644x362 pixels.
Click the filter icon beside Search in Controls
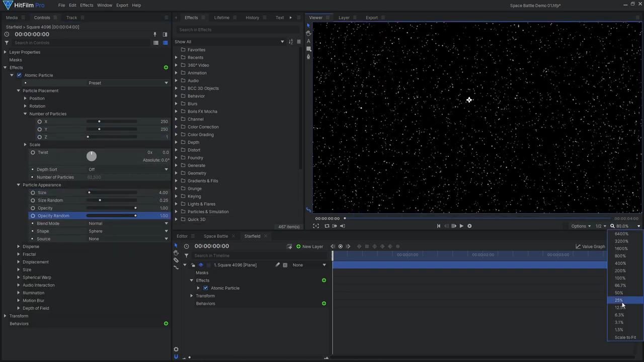pyautogui.click(x=7, y=43)
